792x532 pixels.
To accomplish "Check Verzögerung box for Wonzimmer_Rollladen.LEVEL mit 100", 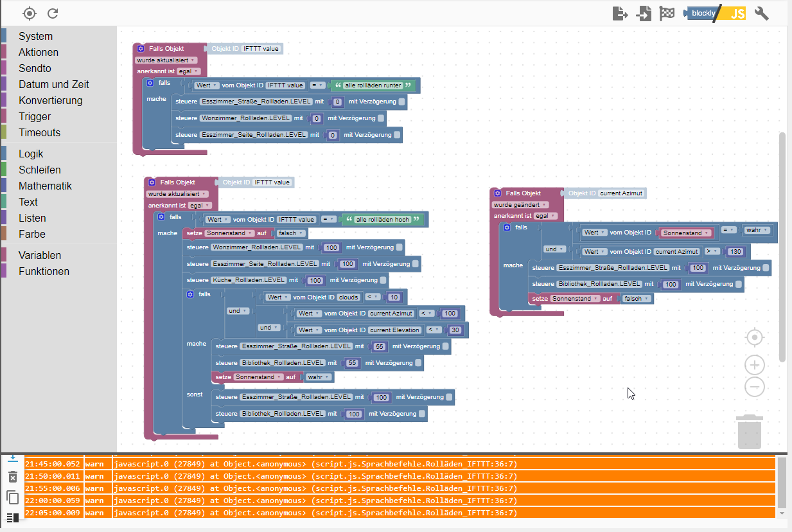I will (400, 247).
